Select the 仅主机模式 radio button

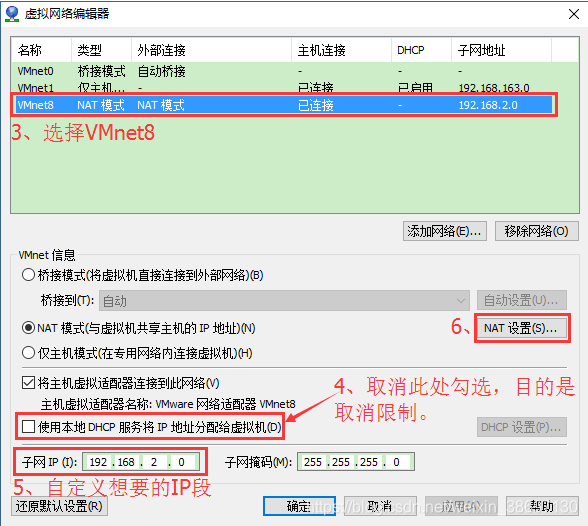28,353
